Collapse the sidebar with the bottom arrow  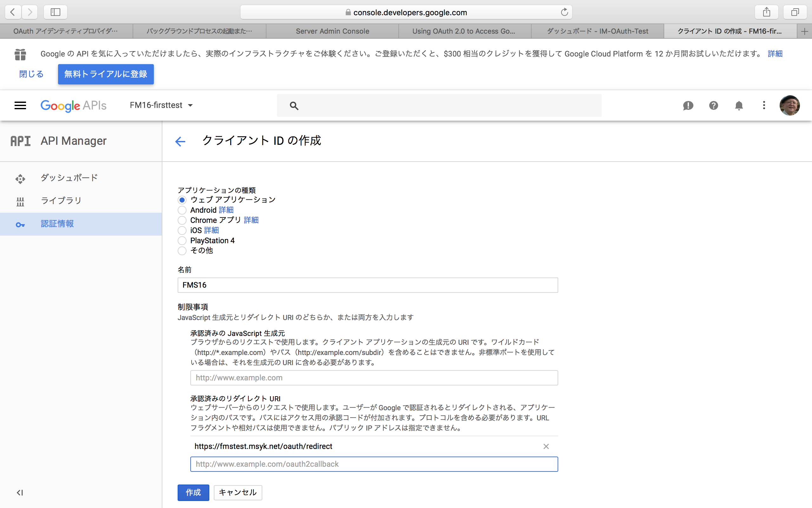20,492
